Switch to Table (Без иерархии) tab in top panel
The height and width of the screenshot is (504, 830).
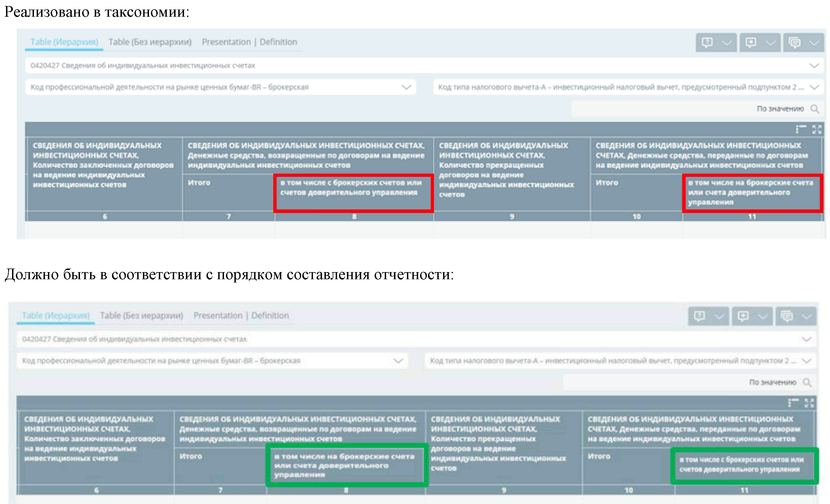(x=150, y=42)
